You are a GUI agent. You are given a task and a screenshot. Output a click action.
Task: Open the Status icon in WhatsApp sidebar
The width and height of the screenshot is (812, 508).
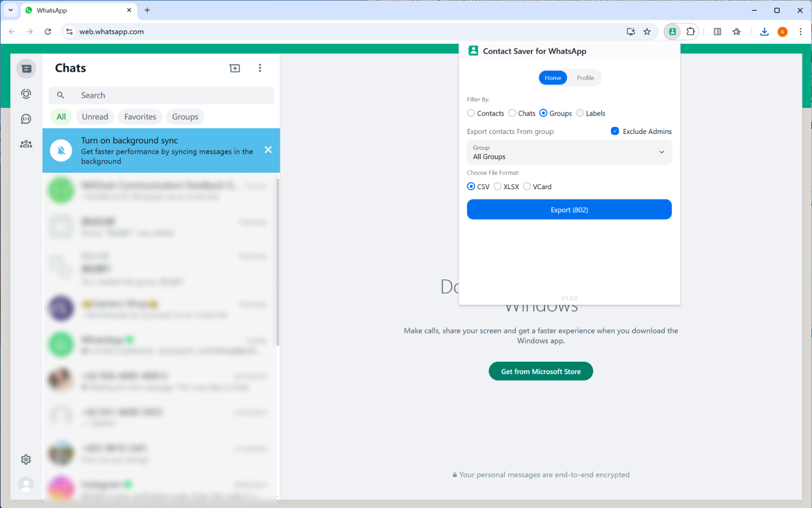[x=26, y=94]
